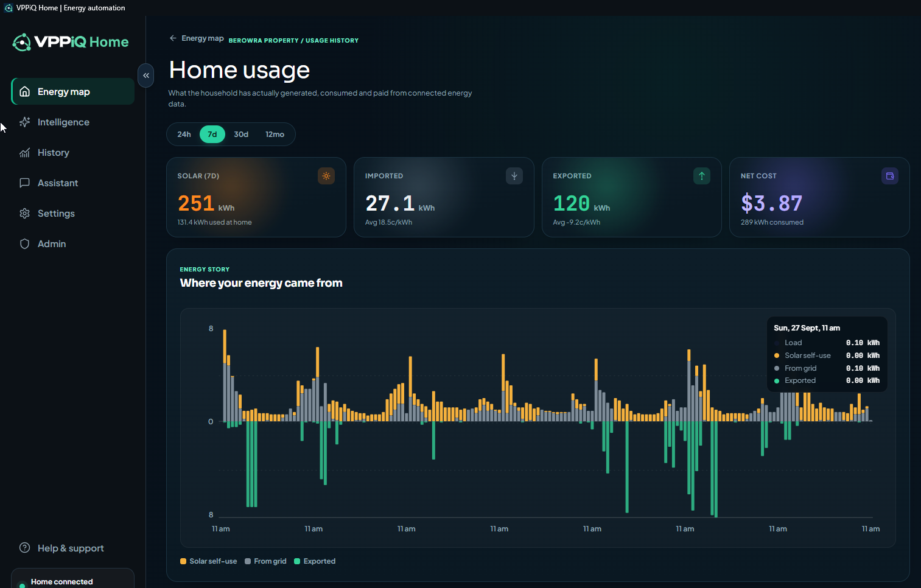Go back using Energy map arrow
The height and width of the screenshot is (588, 921).
(x=173, y=38)
